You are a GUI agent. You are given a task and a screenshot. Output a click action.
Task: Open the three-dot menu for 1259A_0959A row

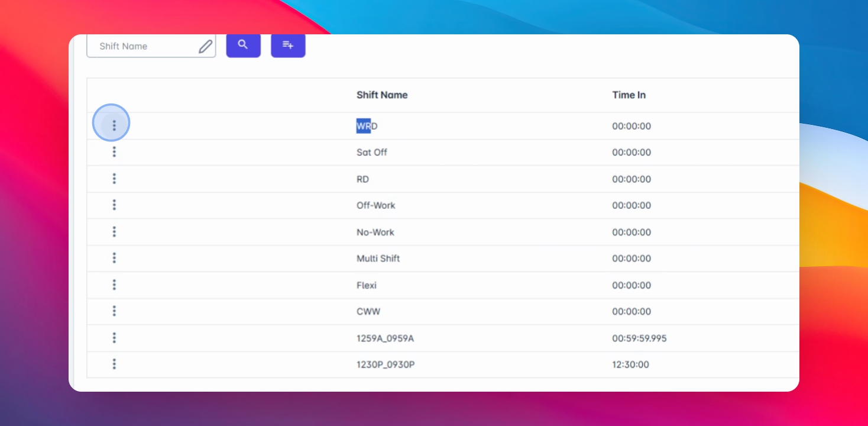tap(114, 338)
